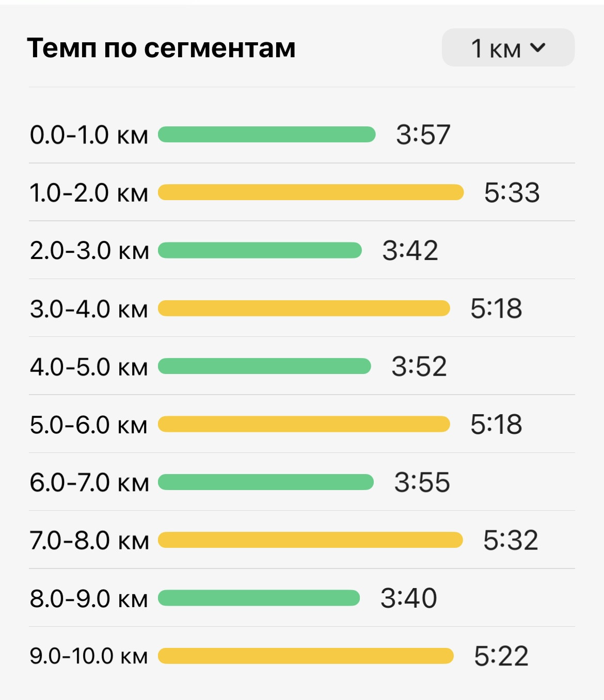Click the 5:33 pace value
This screenshot has height=700, width=604.
512,192
